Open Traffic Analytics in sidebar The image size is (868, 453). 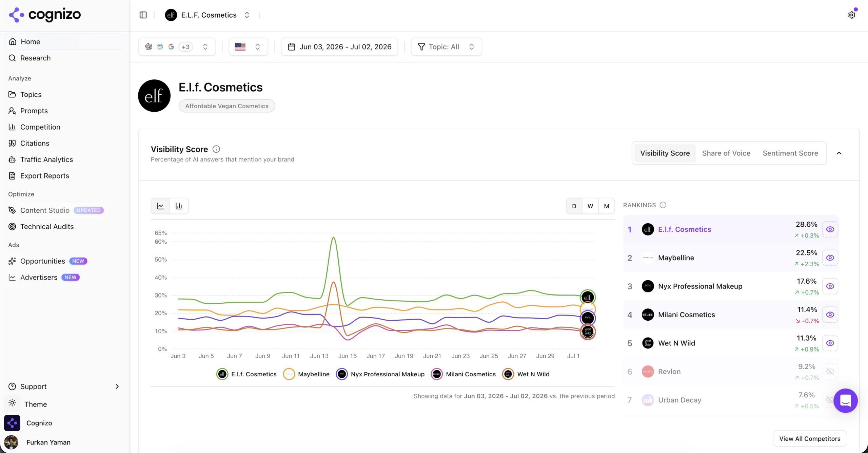pos(46,159)
